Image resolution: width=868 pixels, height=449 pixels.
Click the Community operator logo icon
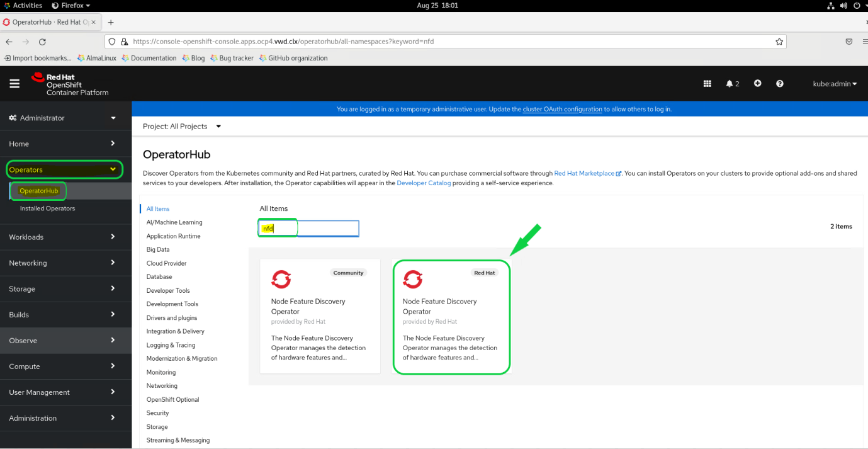281,279
